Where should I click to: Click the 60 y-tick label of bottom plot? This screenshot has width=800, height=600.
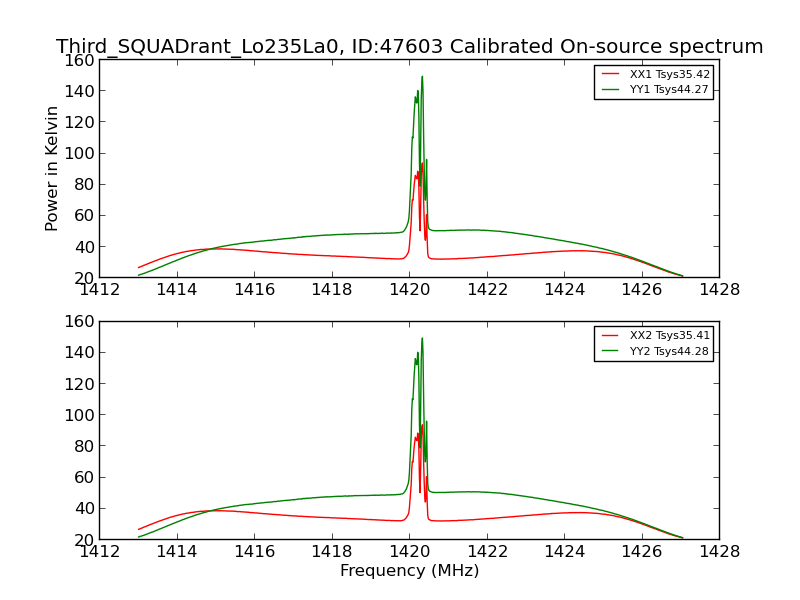[x=84, y=478]
